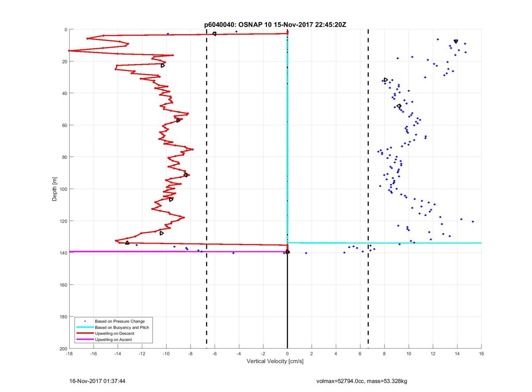The height and width of the screenshot is (392, 532).
Task: Click velocity axis tick label -8
Action: [191, 354]
